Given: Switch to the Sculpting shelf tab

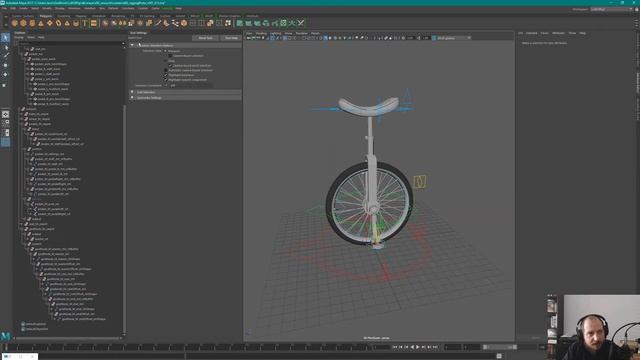Looking at the screenshot, I should coord(64,16).
